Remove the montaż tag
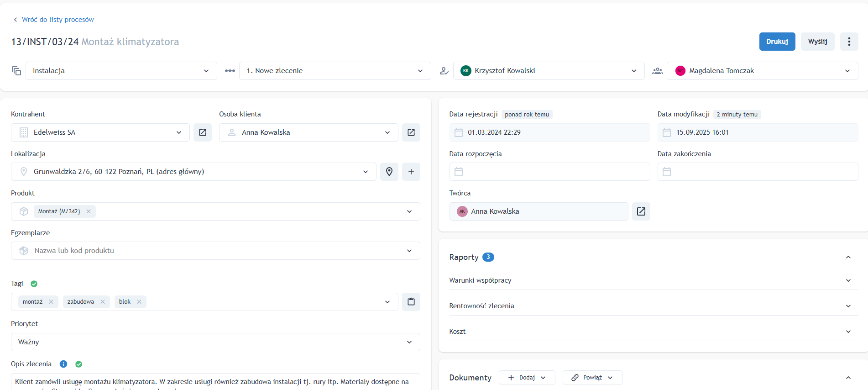 (51, 302)
